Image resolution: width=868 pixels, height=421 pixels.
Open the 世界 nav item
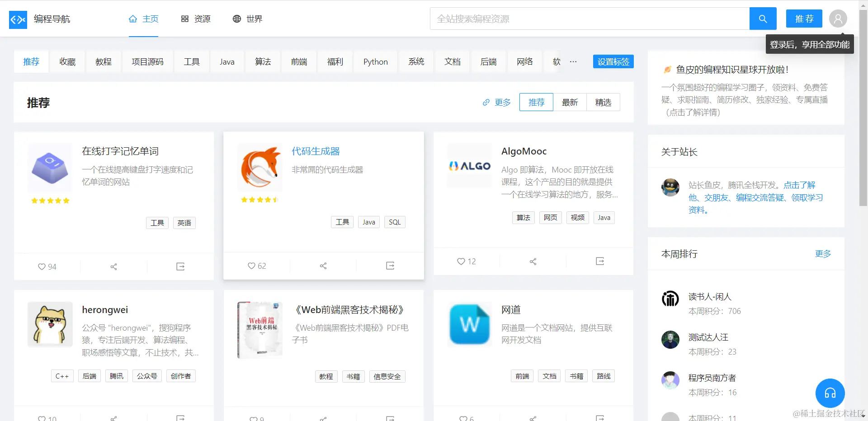(248, 19)
